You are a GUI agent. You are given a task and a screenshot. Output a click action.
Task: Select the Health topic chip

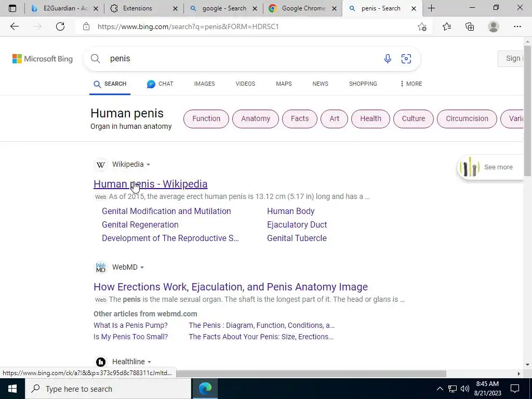pyautogui.click(x=370, y=119)
